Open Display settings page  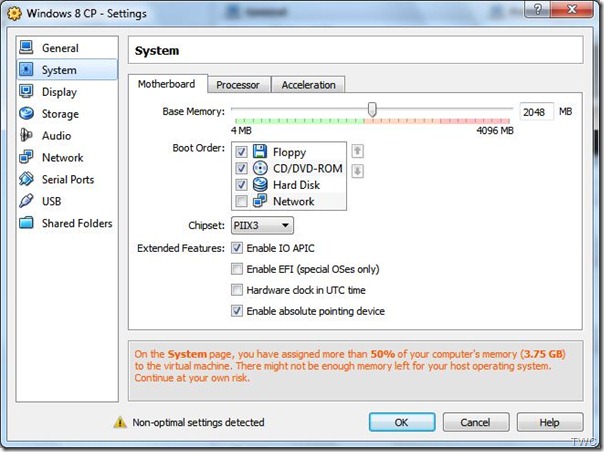[x=67, y=92]
